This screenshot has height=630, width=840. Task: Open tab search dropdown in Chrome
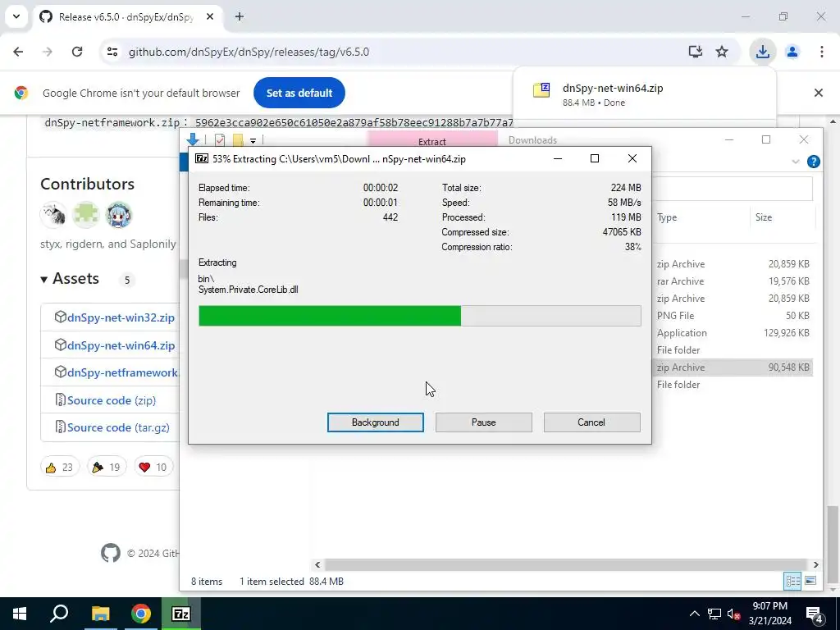click(x=16, y=16)
